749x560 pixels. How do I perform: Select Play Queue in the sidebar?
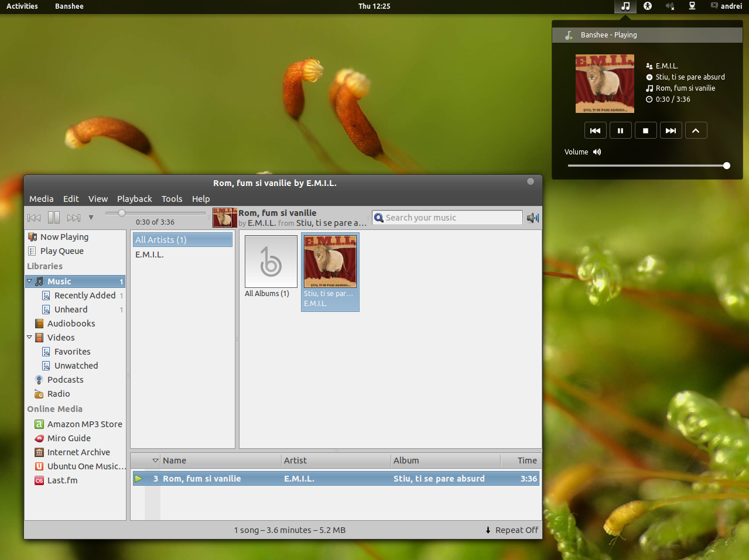click(76, 251)
